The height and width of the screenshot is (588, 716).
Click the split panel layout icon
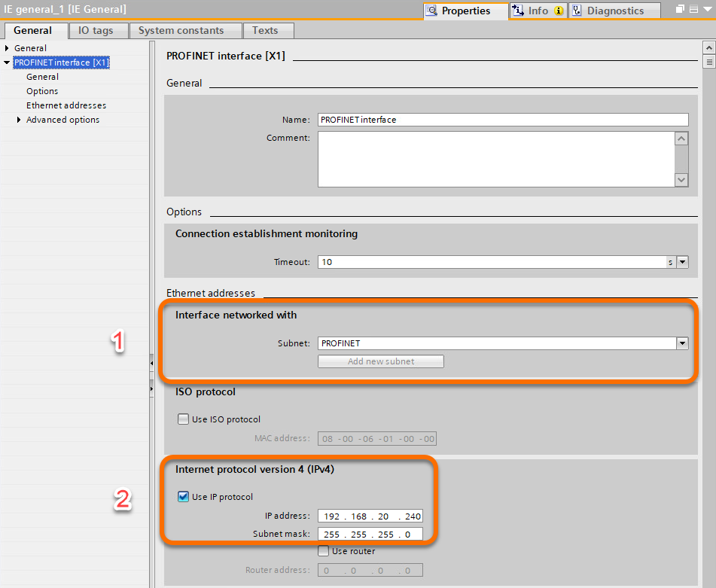[693, 9]
